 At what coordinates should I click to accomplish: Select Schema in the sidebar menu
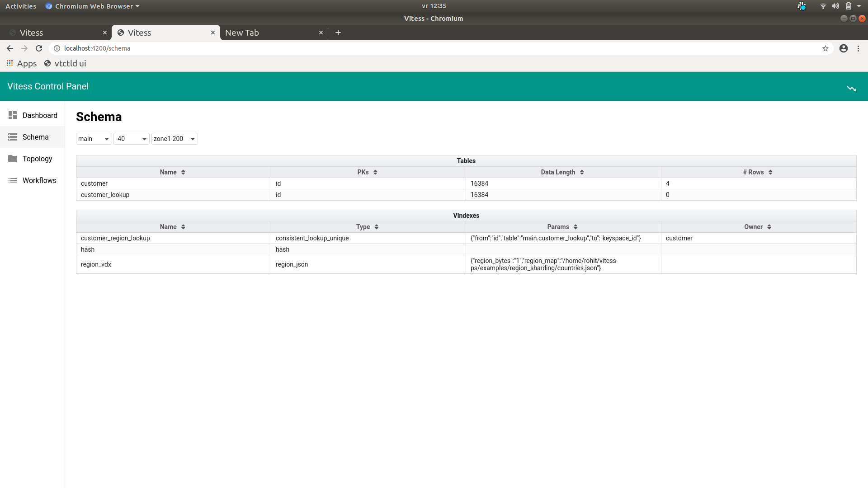click(x=35, y=137)
